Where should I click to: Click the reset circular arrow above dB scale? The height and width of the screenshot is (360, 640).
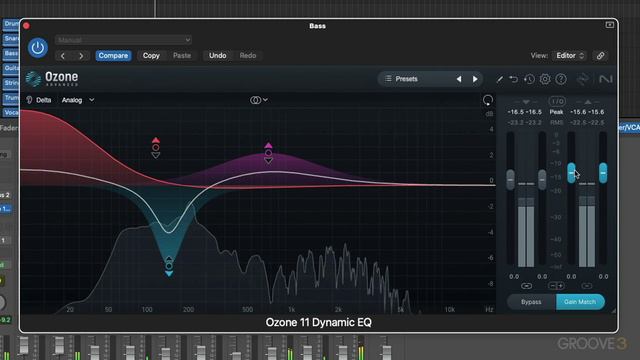488,100
